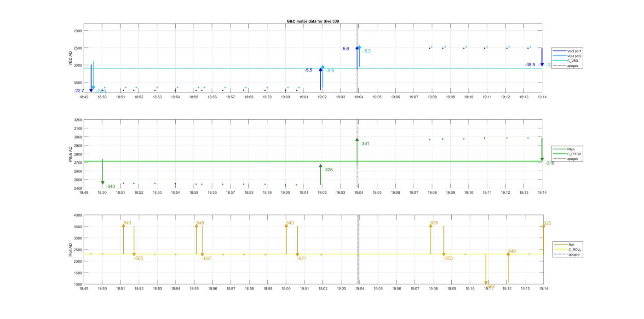The image size is (644, 319).
Task: Select 'VBD pot1' legend entry
Action: tap(567, 51)
